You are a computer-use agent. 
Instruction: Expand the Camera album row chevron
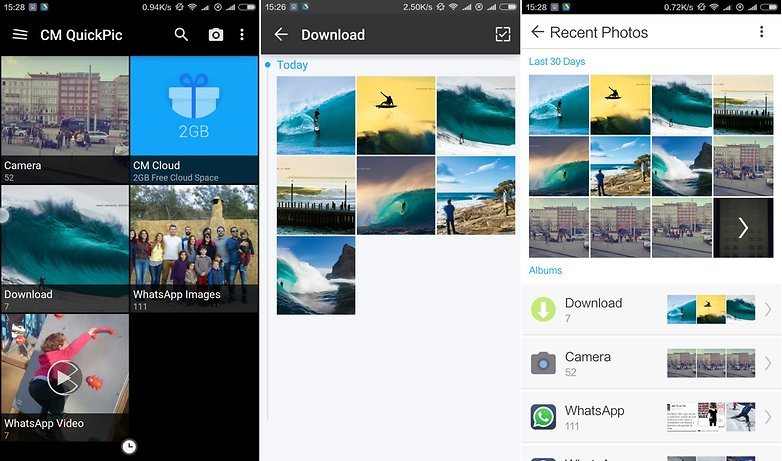pyautogui.click(x=767, y=363)
